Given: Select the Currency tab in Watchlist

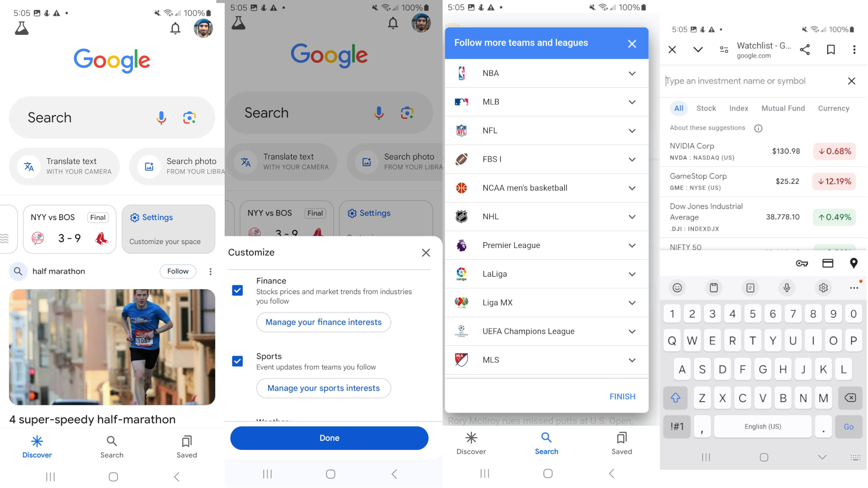Looking at the screenshot, I should [834, 108].
